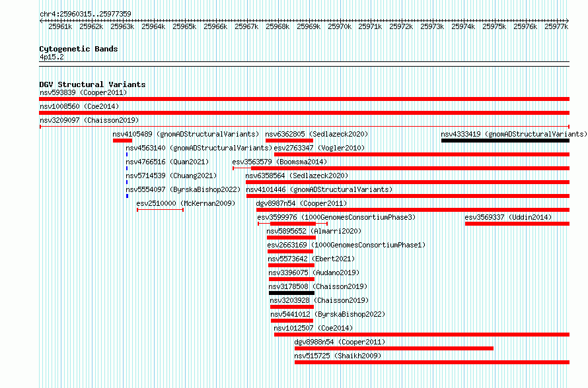Click the nsv6358564 (Sedlazeck2020) label

click(297, 176)
